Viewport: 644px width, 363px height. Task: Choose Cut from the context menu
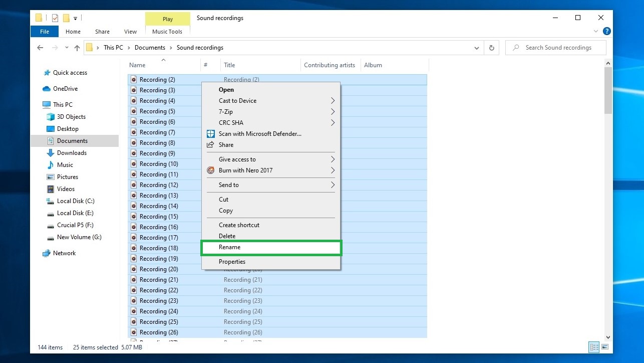(271, 200)
